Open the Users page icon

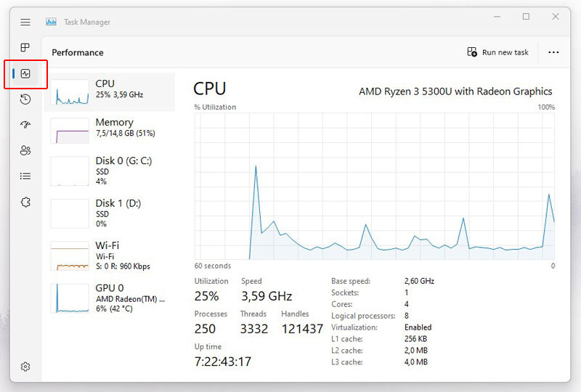[x=25, y=150]
